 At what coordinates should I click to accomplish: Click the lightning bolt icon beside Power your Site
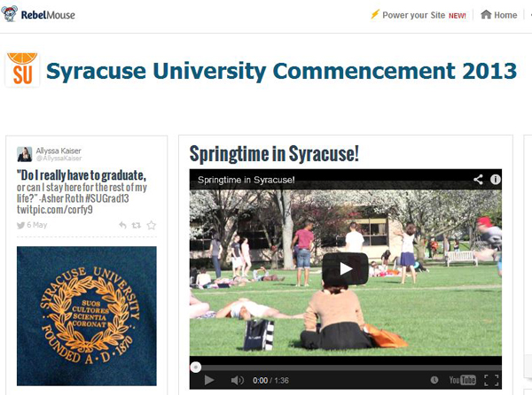374,14
